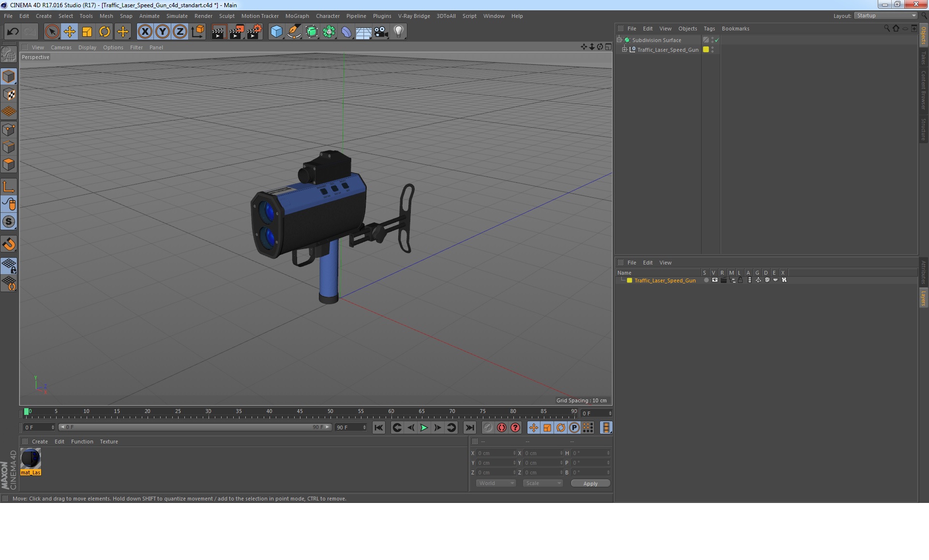Render active view icon

click(219, 32)
